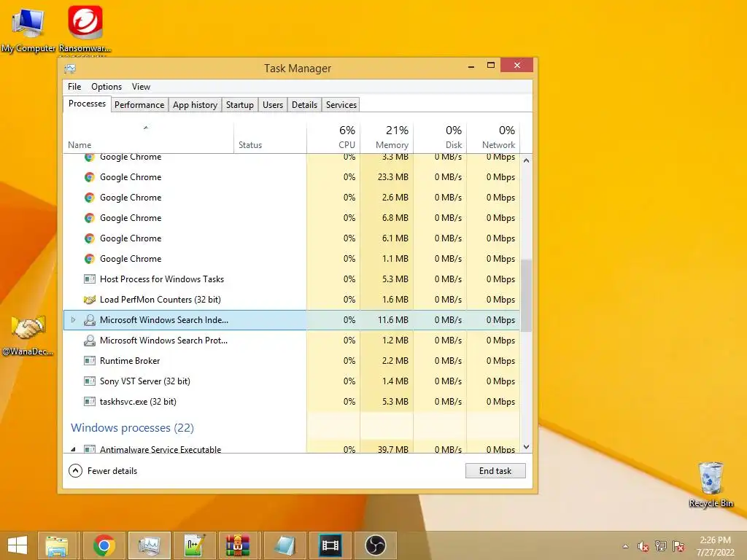Click Sony VST Server process icon
Screen dimensions: 747x560
click(89, 381)
